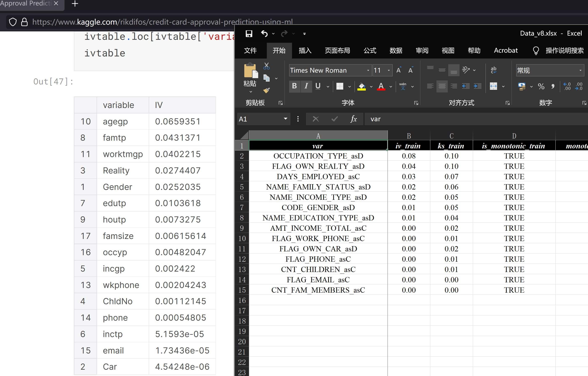Open the Times New Roman font dropdown
Screen dimensions: 588x376
tap(368, 70)
